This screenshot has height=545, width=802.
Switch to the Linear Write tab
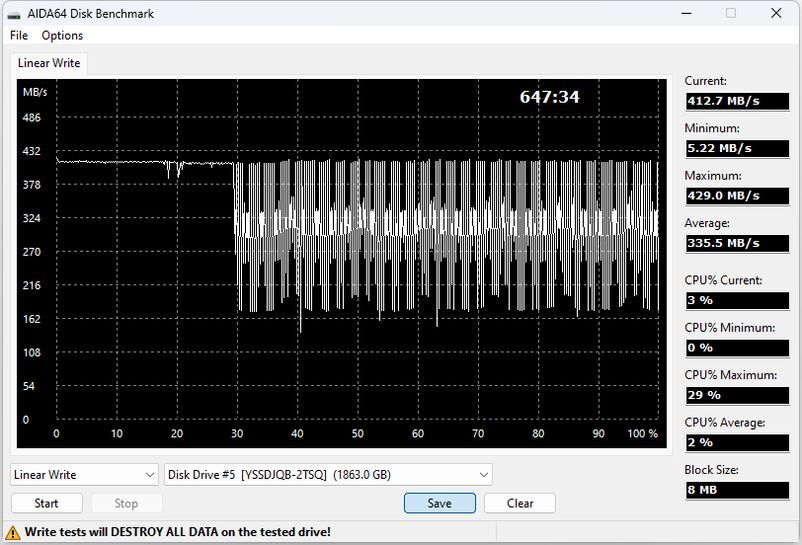click(x=49, y=63)
